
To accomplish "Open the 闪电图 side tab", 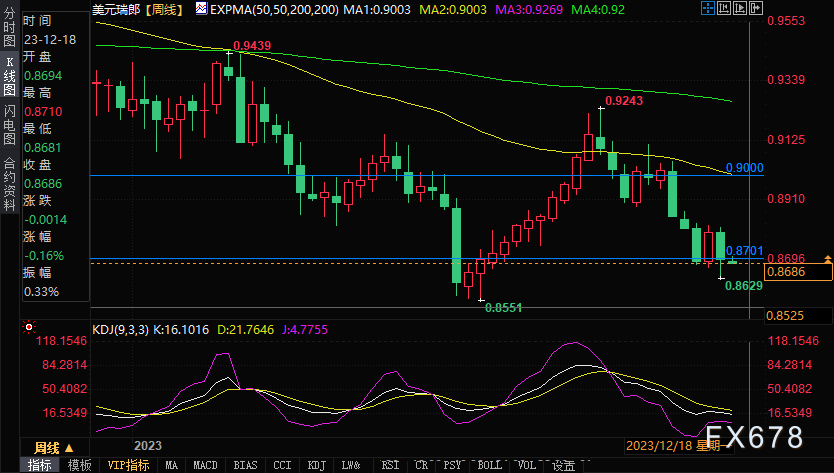I will coord(9,126).
